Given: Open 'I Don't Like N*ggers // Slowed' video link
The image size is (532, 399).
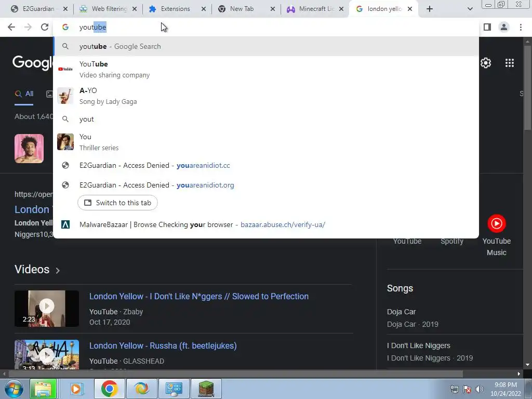Looking at the screenshot, I should pyautogui.click(x=199, y=296).
